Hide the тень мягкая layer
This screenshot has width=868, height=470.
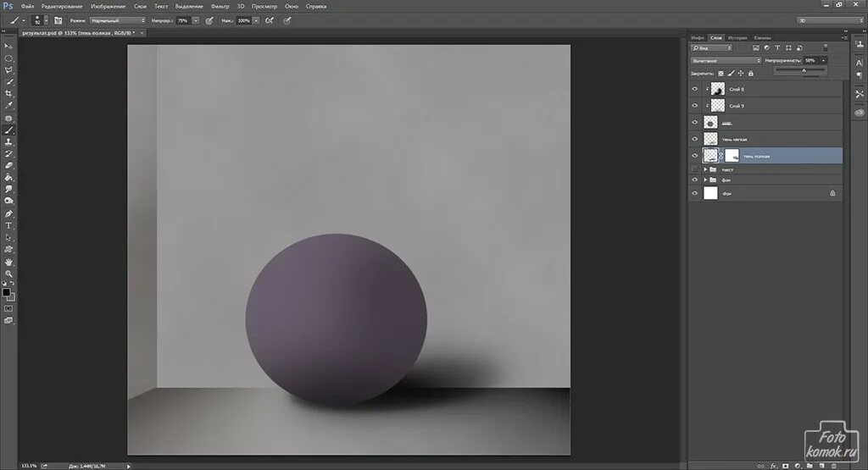point(695,139)
